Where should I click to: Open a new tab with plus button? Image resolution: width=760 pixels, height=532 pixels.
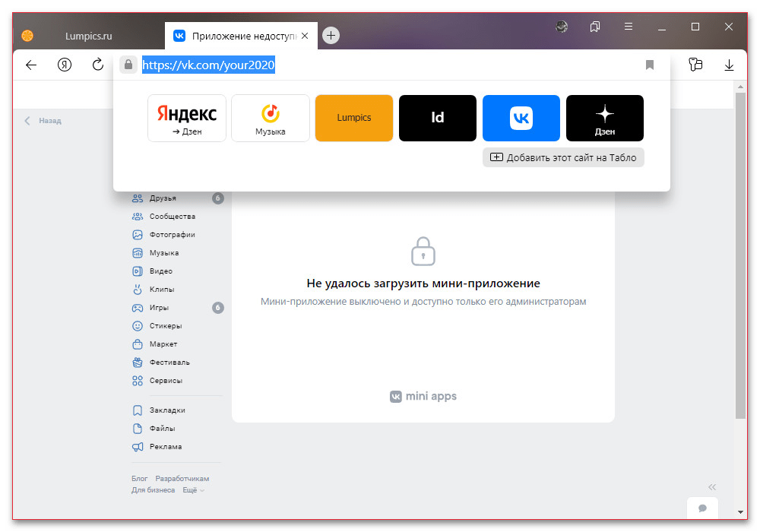331,36
